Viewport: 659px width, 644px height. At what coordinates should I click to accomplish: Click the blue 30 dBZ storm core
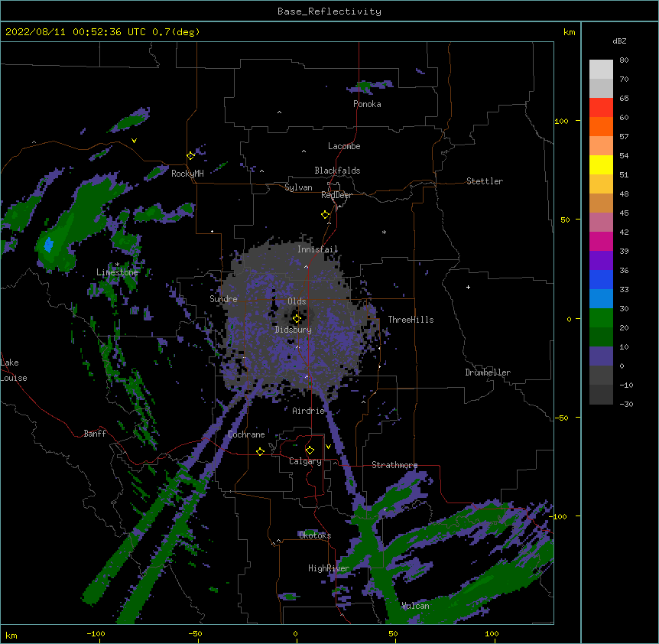(49, 244)
